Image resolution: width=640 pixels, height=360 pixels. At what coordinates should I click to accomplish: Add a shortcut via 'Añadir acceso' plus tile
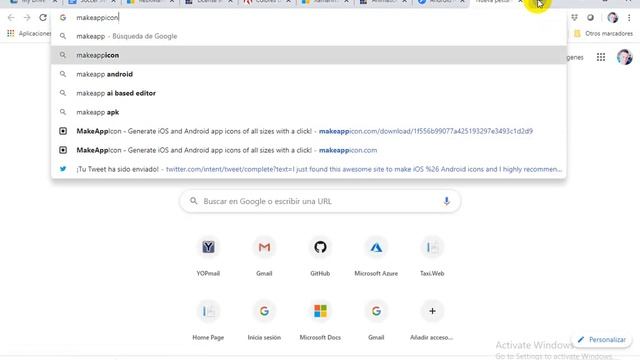click(432, 320)
